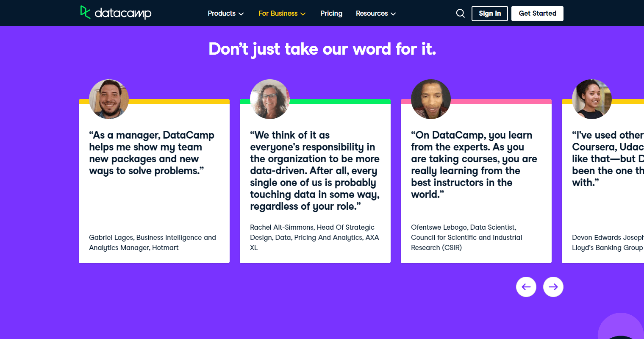Select Rachel Alt-Simmons' profile photo
This screenshot has height=339, width=644.
pyautogui.click(x=270, y=99)
